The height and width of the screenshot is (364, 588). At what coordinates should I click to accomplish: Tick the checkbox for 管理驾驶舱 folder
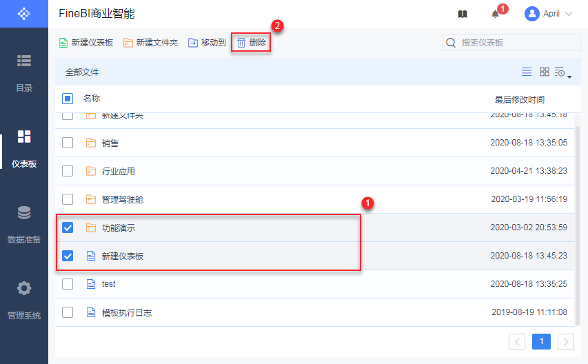click(68, 199)
